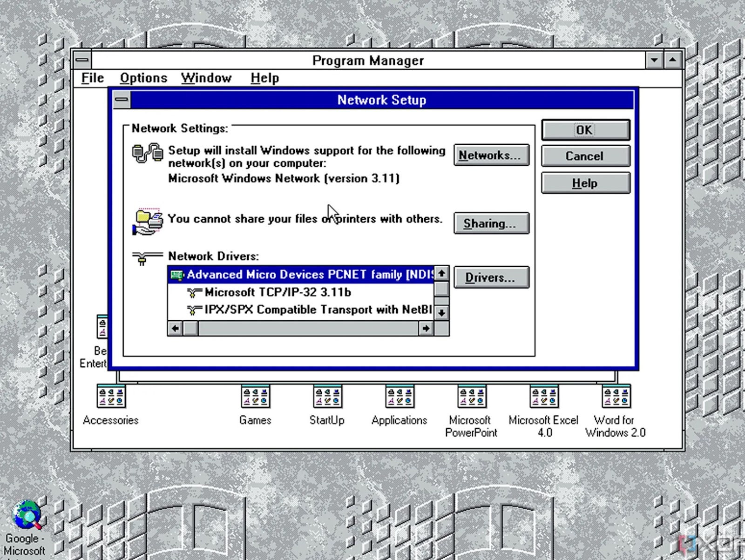Screen dimensions: 745x560
Task: Open the File menu
Action: (92, 78)
